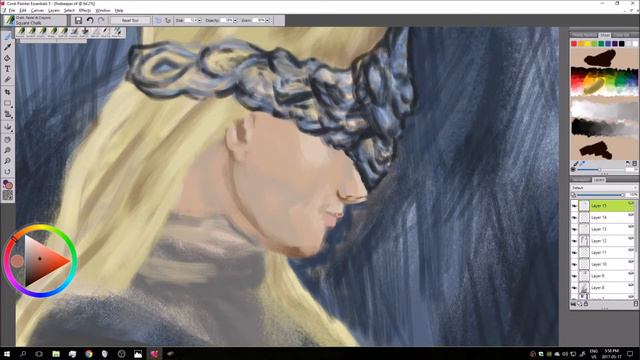The width and height of the screenshot is (640, 360).
Task: Click the Layer 10 thumbnail
Action: (584, 264)
